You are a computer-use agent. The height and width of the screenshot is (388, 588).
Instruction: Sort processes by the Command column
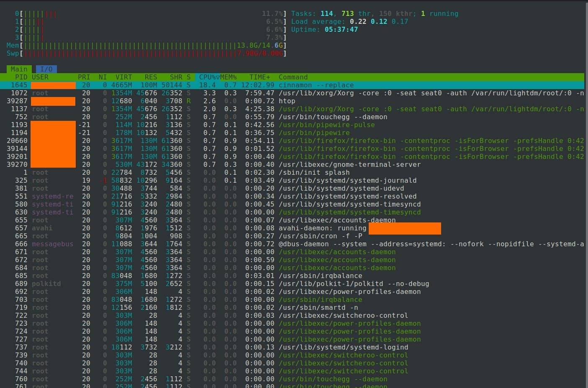(x=293, y=77)
